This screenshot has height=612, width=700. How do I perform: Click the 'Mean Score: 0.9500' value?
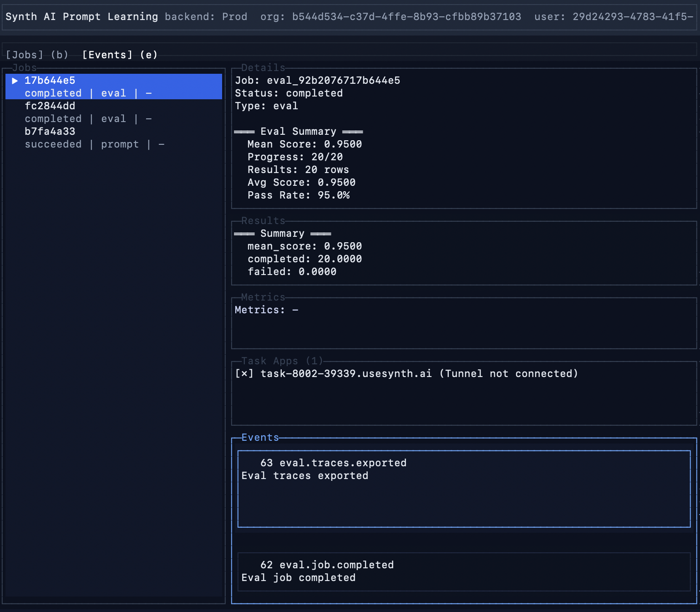305,144
